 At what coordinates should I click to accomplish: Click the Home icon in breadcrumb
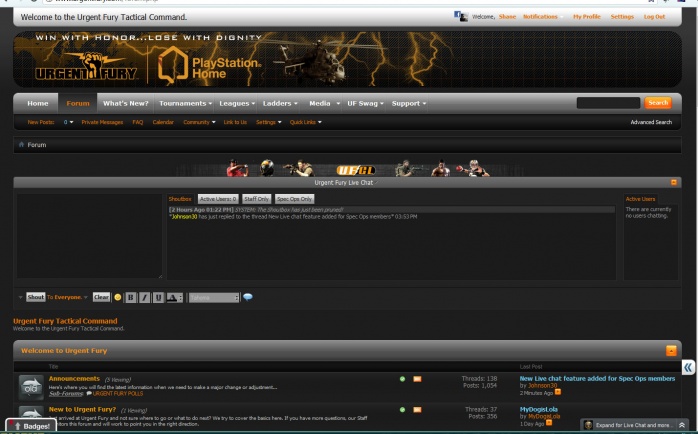click(21, 145)
